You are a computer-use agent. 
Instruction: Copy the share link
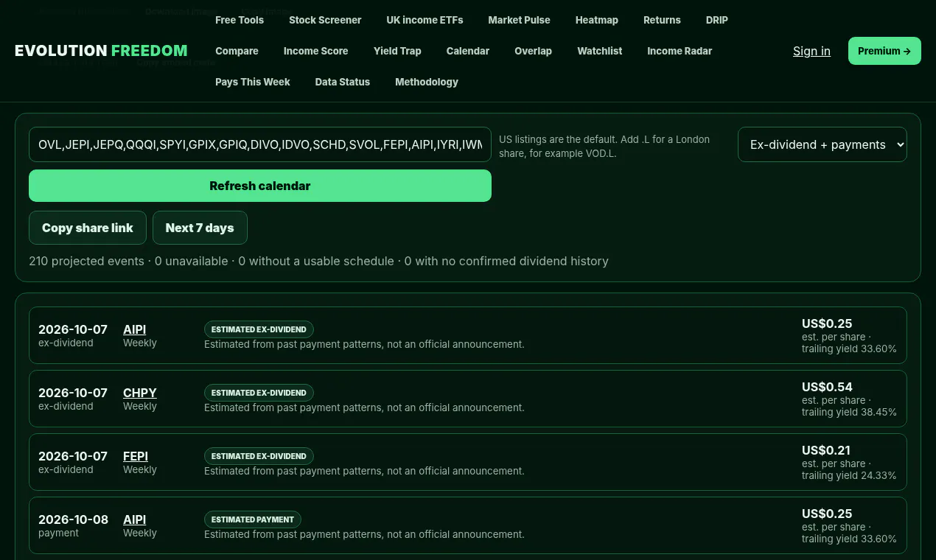(88, 228)
